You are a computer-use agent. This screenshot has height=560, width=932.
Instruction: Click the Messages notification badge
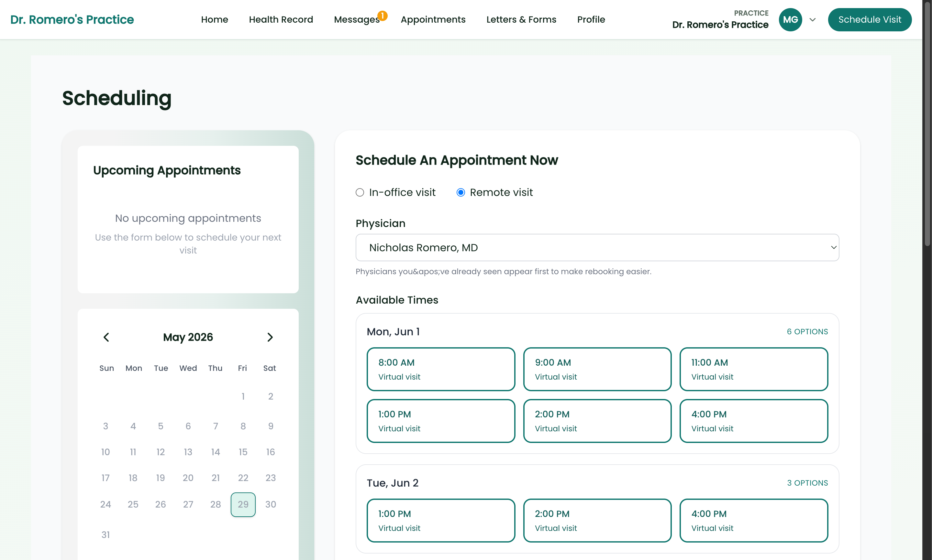[382, 16]
